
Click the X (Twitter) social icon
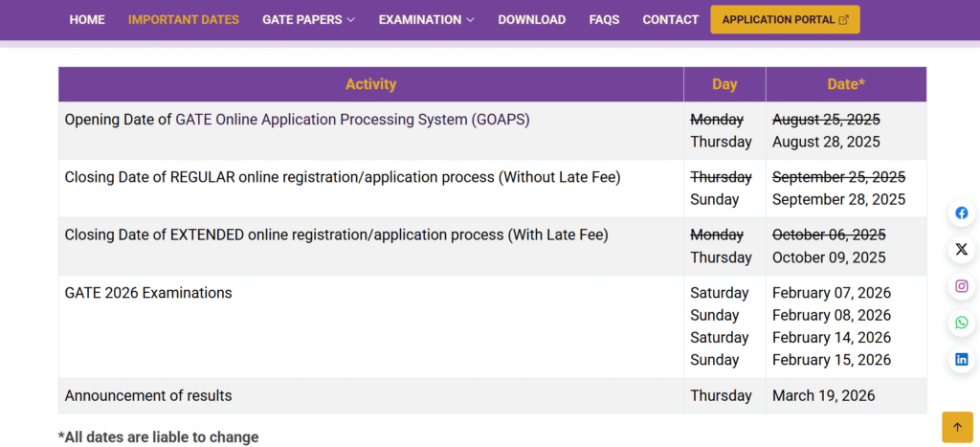click(961, 250)
